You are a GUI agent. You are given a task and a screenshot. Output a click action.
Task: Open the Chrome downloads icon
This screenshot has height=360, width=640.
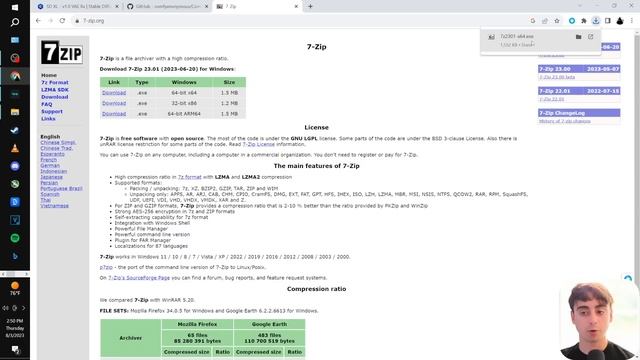click(596, 21)
